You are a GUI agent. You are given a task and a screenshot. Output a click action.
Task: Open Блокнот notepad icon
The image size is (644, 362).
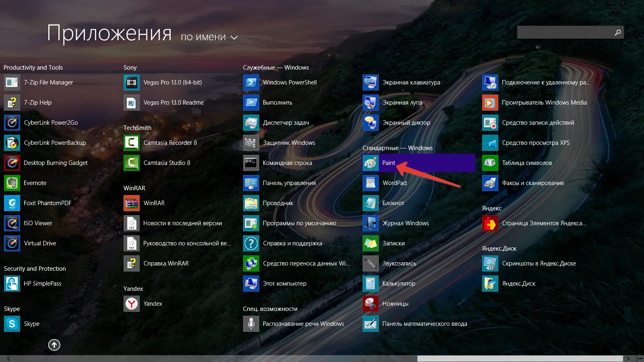[x=371, y=203]
